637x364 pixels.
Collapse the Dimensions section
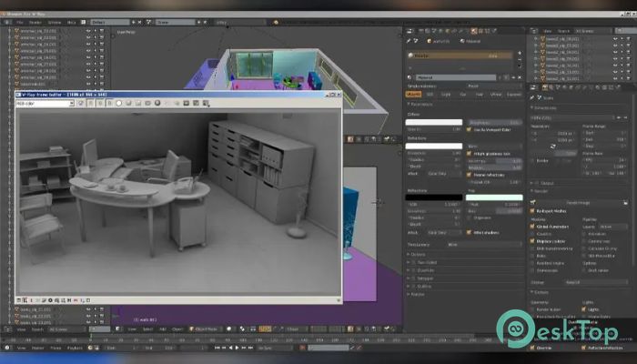point(544,108)
